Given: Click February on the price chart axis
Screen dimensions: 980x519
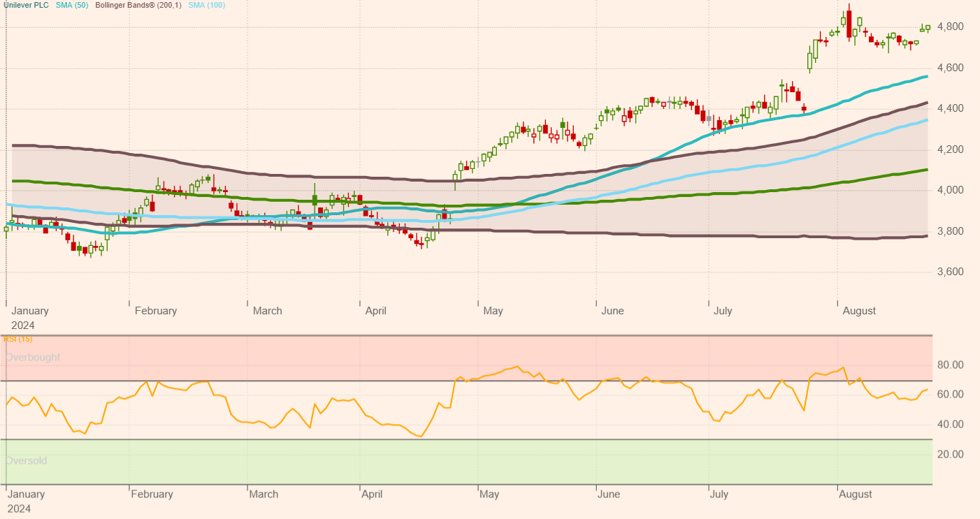Looking at the screenshot, I should [156, 311].
